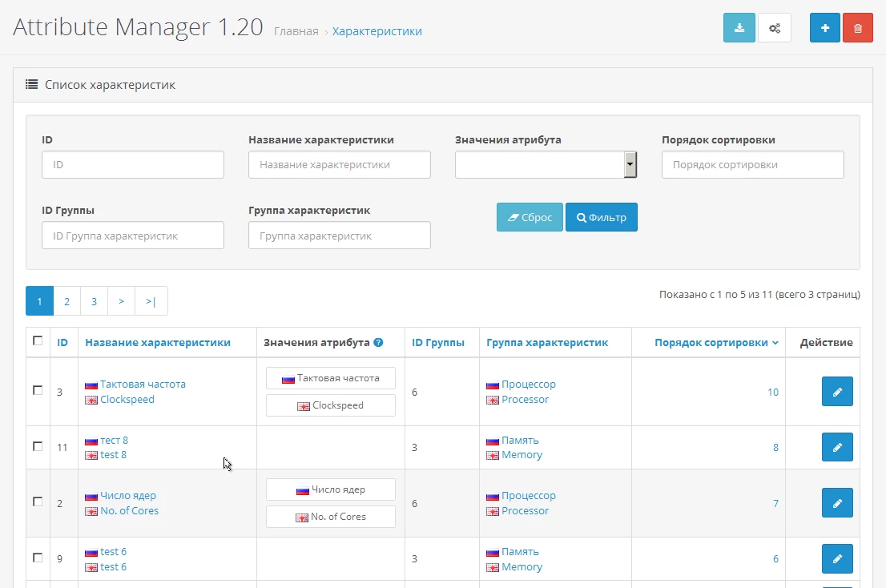
Task: Focus the ID filter input field
Action: point(133,164)
